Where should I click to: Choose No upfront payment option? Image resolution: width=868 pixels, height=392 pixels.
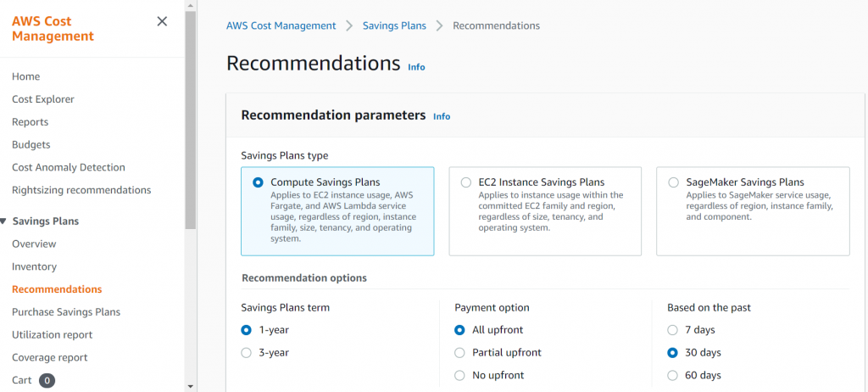(x=460, y=375)
